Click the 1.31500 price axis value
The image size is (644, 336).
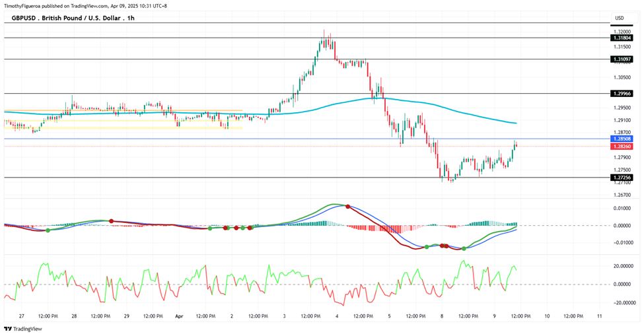pos(622,47)
